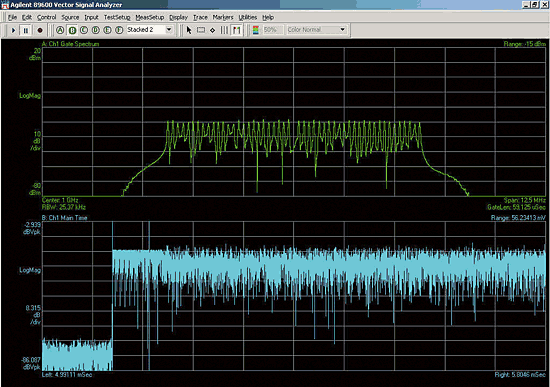Viewport: 550px width, 387px height.
Task: Open the Markers menu
Action: tap(223, 17)
